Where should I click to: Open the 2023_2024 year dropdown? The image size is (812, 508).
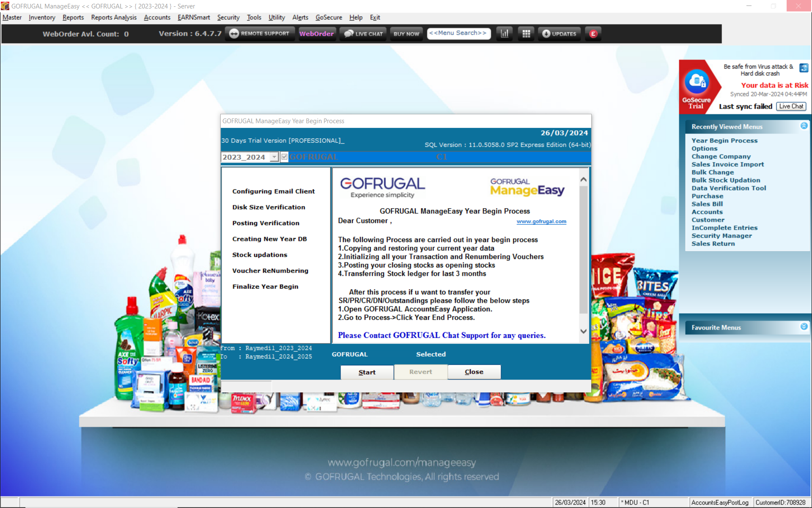pos(274,157)
